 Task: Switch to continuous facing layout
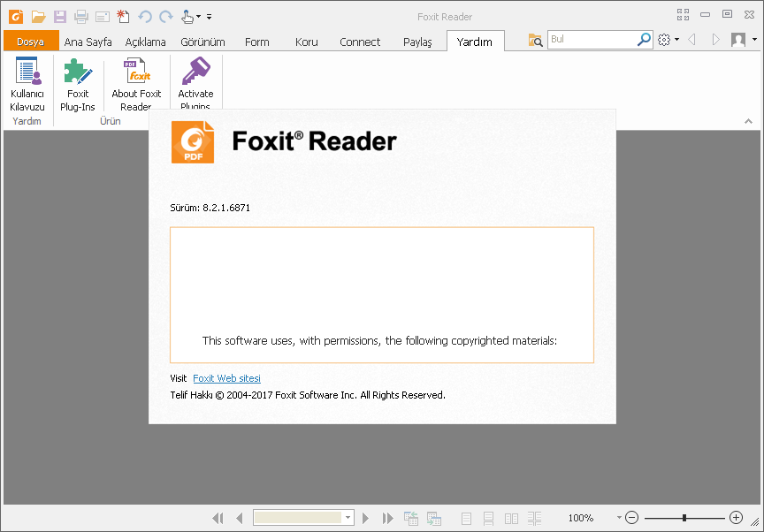534,519
